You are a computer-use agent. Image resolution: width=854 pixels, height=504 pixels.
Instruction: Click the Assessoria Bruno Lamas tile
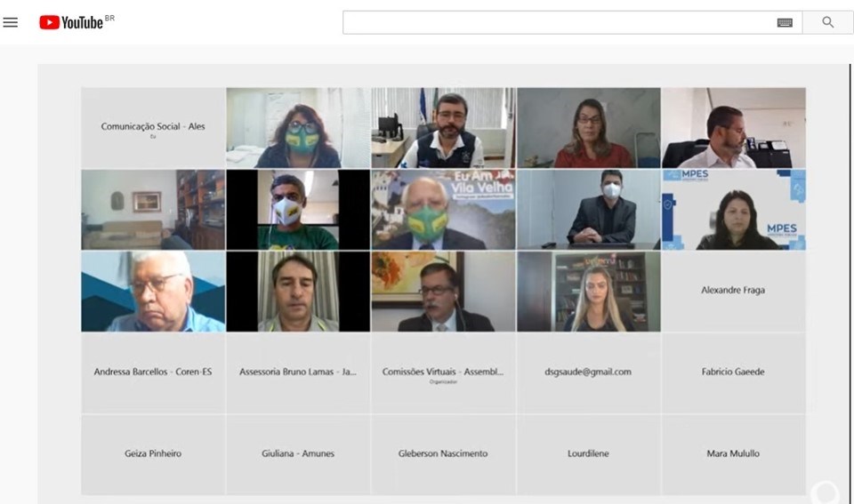298,372
